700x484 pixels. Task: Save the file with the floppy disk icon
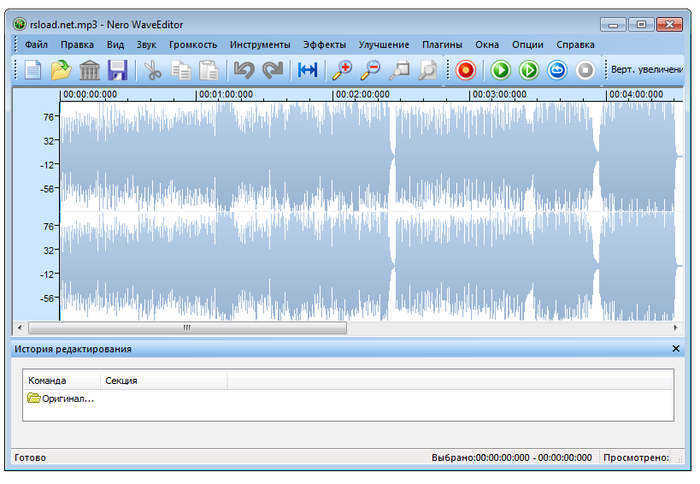coord(117,71)
